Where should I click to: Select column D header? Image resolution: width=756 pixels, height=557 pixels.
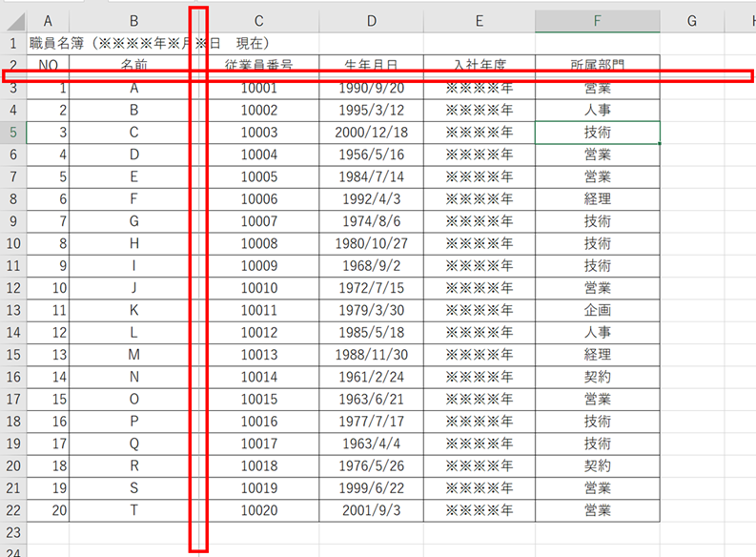tap(371, 21)
